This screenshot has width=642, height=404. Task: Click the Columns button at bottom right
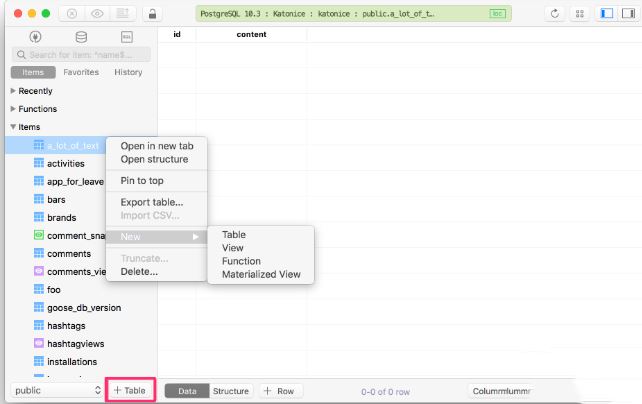(500, 391)
